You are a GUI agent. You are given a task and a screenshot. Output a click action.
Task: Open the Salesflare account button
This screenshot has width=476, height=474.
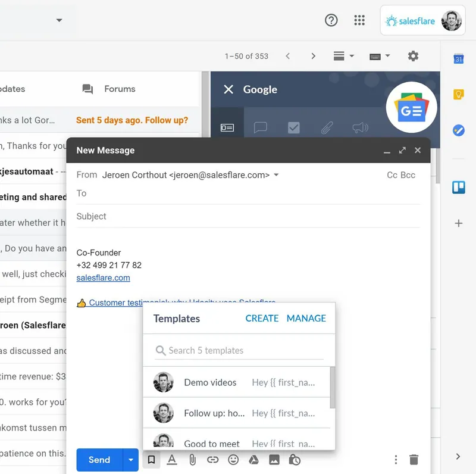422,20
